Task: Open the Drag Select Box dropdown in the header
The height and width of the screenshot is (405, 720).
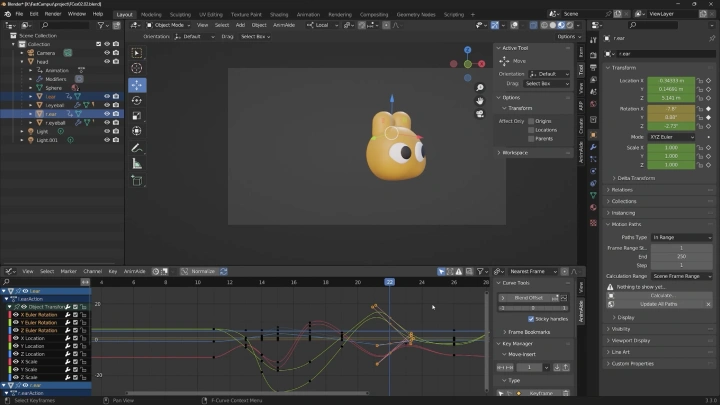Action: (x=255, y=36)
